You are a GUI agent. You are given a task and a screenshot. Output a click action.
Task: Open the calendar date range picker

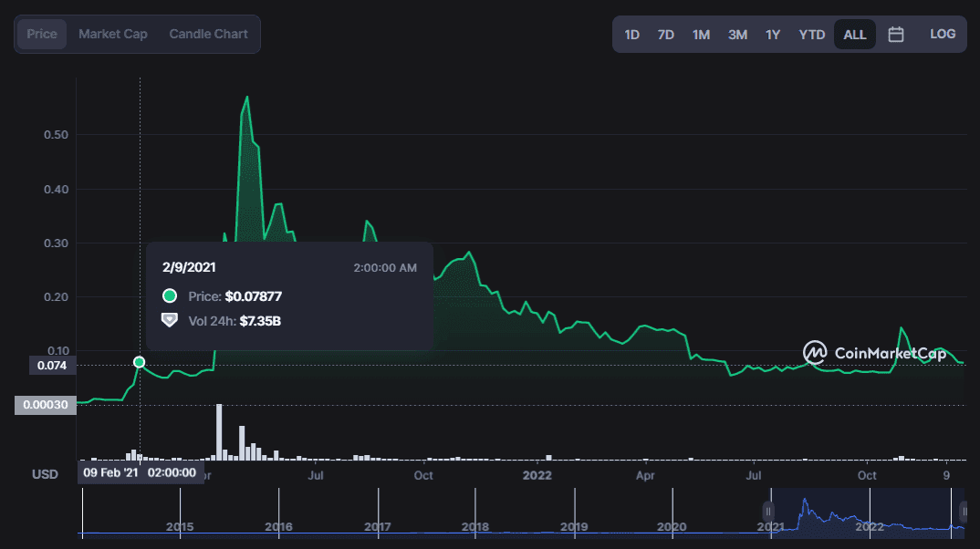pos(896,35)
